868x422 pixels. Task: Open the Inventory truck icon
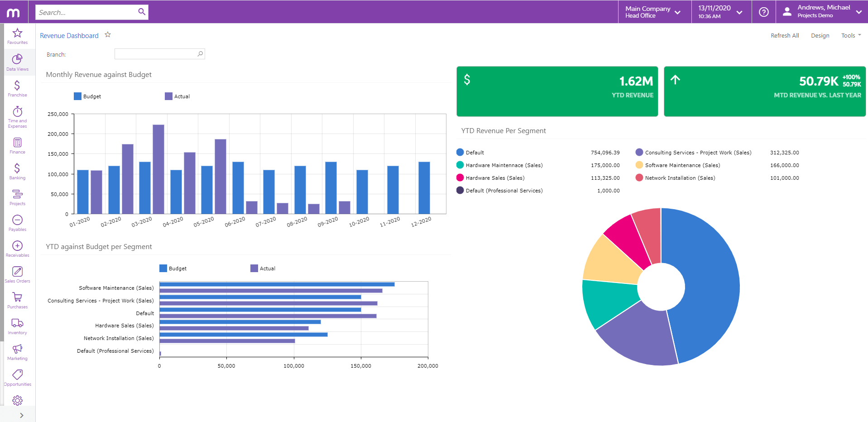click(17, 326)
